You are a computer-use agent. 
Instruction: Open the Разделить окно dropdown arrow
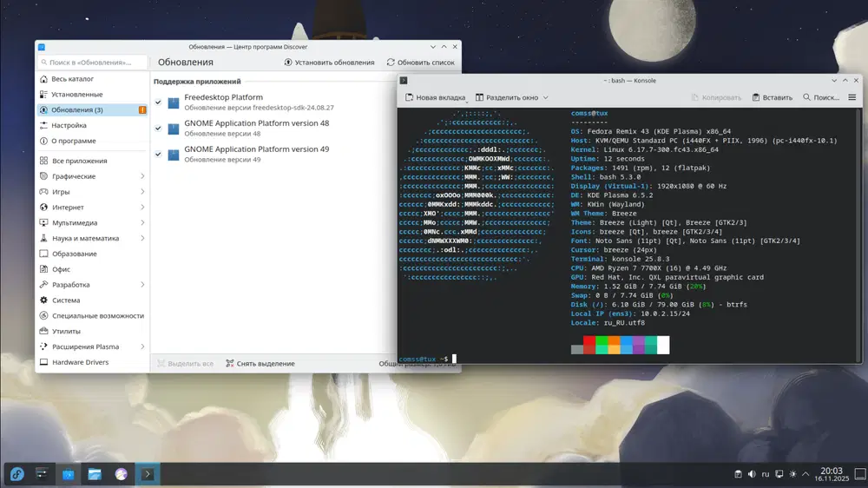(x=545, y=97)
